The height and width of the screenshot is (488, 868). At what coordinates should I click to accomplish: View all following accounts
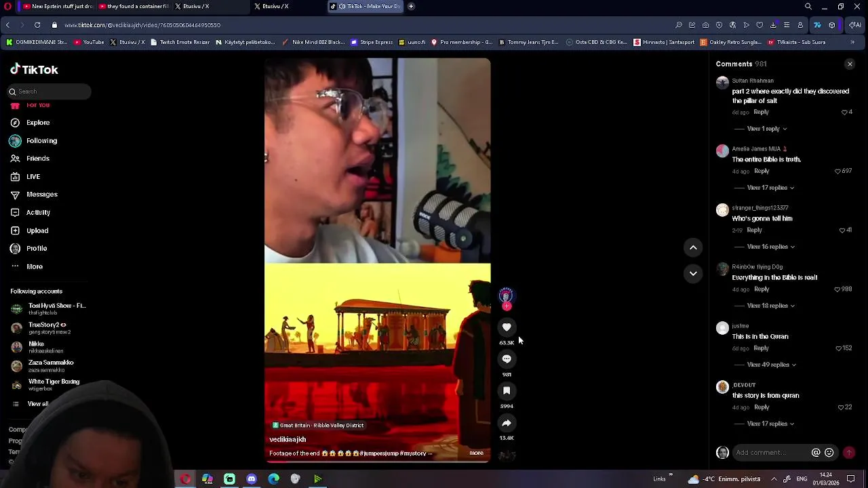(38, 404)
